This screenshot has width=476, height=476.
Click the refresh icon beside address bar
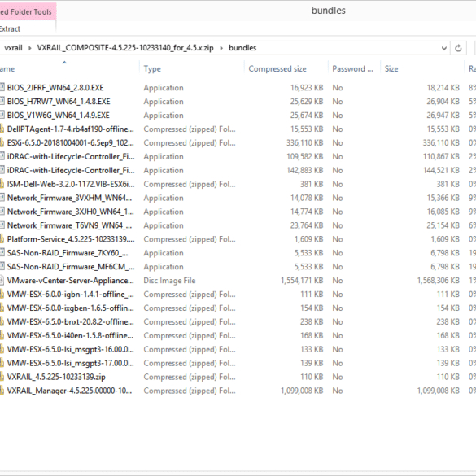pos(458,48)
